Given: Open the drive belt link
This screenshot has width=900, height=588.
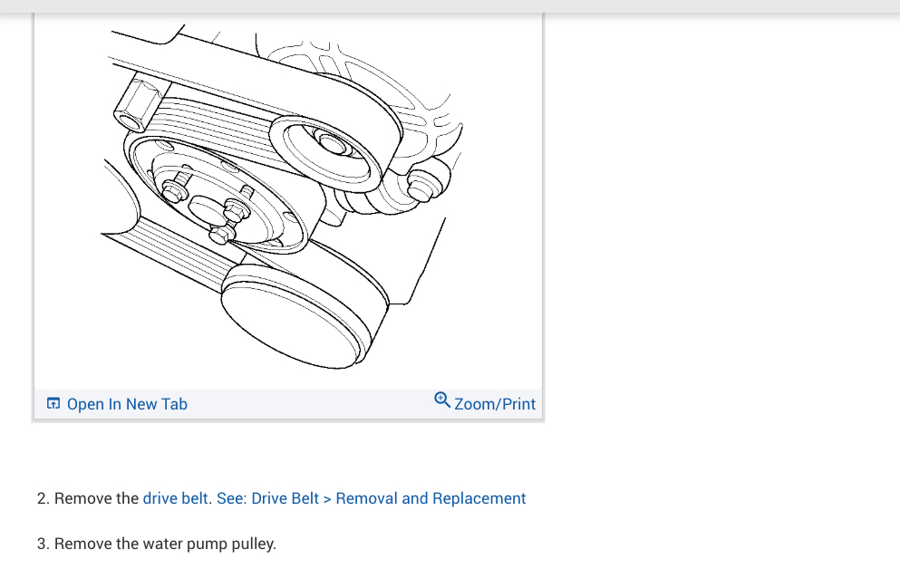Looking at the screenshot, I should (175, 498).
